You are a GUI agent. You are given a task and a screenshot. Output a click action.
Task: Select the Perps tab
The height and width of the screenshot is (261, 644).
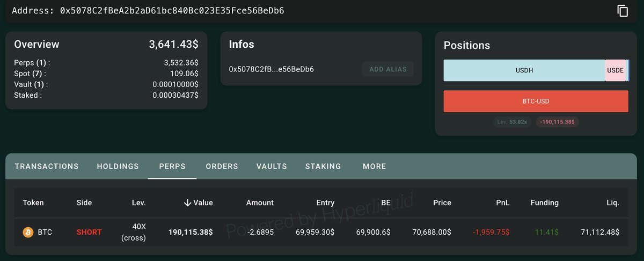tap(172, 166)
